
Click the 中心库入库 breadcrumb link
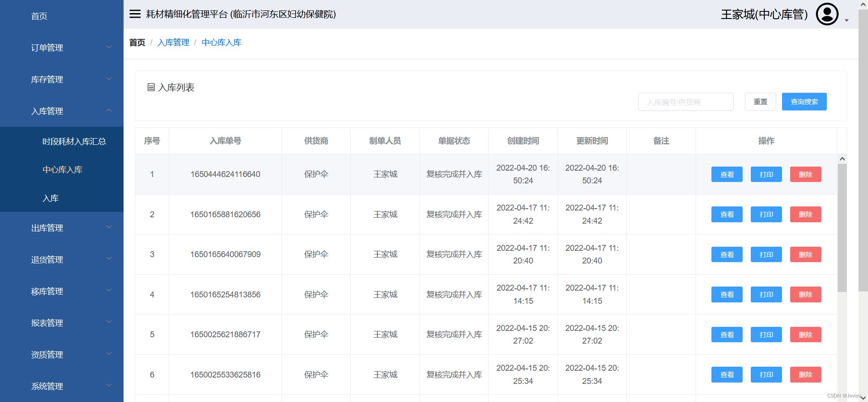[x=221, y=43]
